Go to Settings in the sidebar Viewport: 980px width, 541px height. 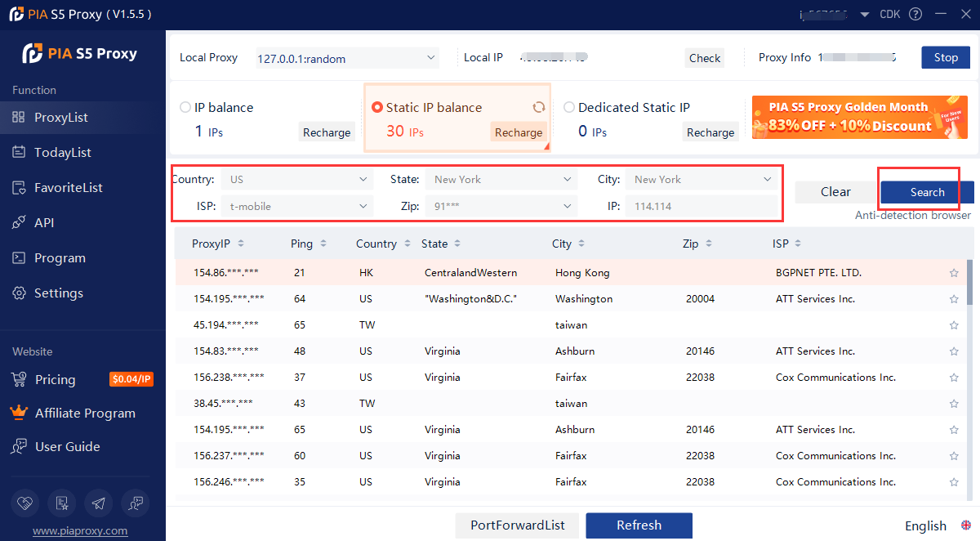pyautogui.click(x=58, y=293)
